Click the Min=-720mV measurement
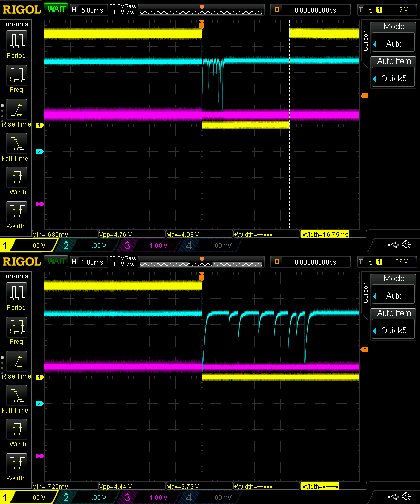This screenshot has height=504, width=420. click(x=50, y=486)
